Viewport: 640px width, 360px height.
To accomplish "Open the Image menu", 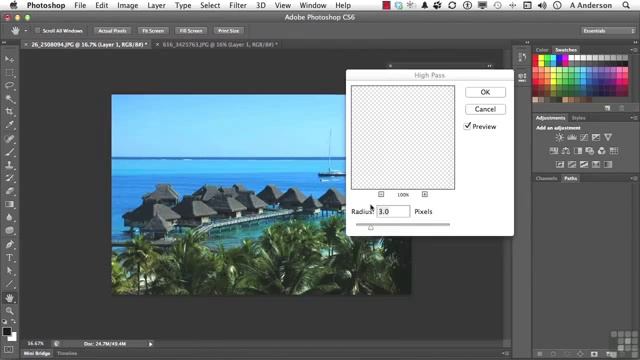I will 127,5.
